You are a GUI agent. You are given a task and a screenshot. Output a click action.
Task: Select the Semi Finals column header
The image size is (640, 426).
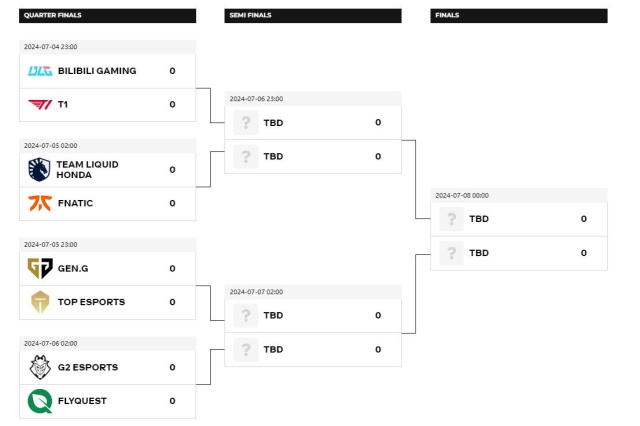point(313,16)
